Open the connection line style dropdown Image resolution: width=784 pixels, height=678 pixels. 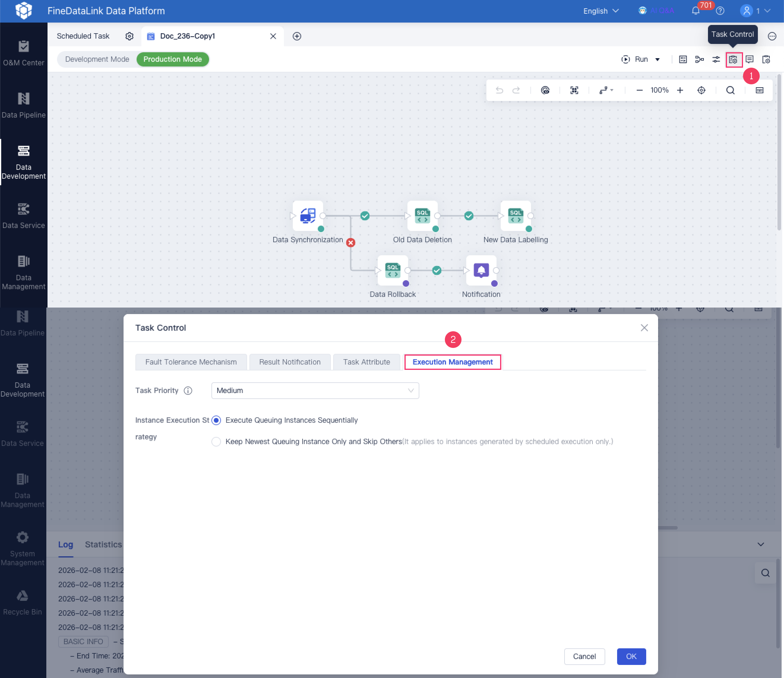(x=606, y=90)
